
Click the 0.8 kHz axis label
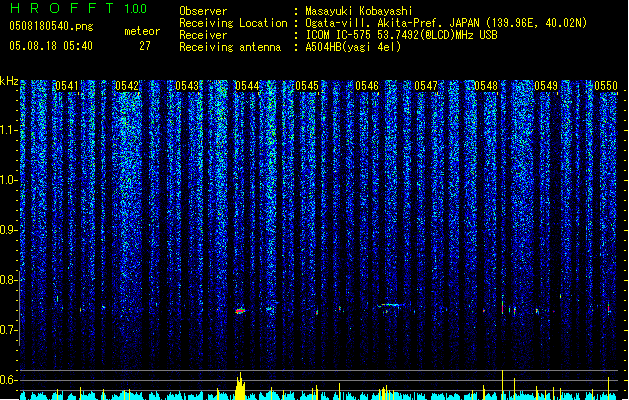tap(8, 280)
